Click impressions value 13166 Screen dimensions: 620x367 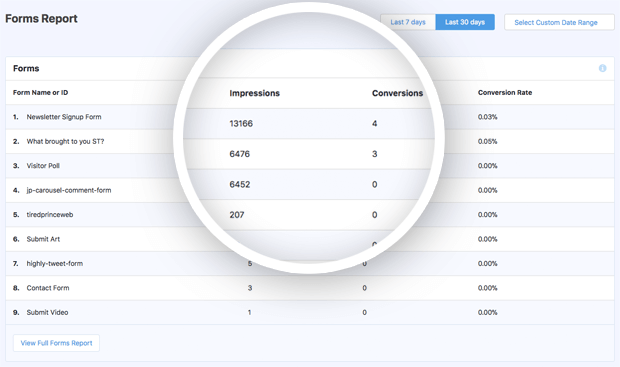tap(241, 123)
